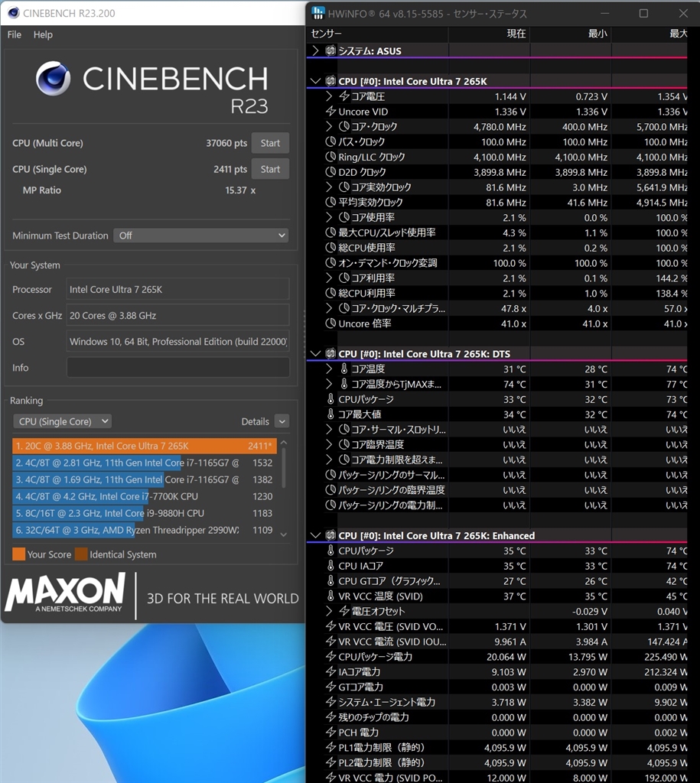Expand the システム: ASUS sensor group
700x783 pixels.
click(x=314, y=50)
